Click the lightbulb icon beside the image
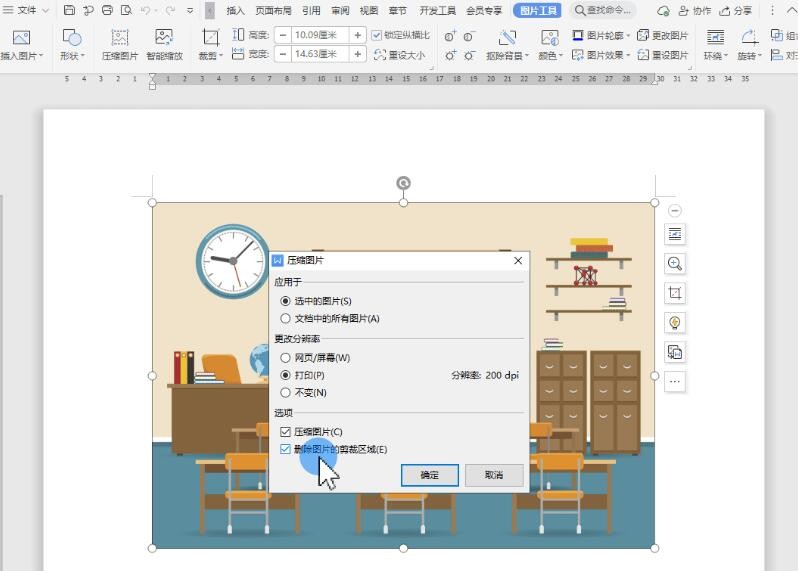 point(675,322)
